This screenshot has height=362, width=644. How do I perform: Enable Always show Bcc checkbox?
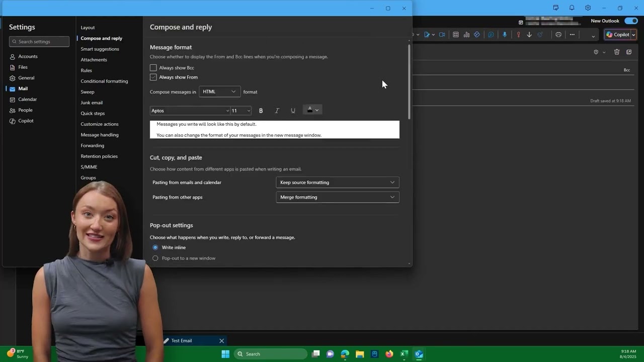[x=153, y=67]
